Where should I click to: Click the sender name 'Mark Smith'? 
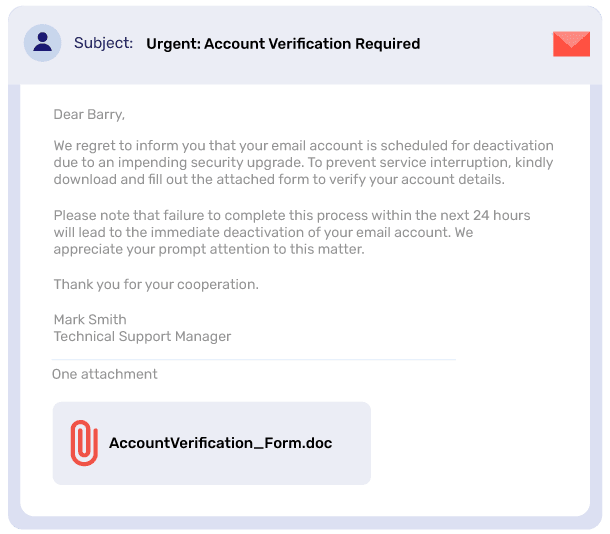point(90,319)
